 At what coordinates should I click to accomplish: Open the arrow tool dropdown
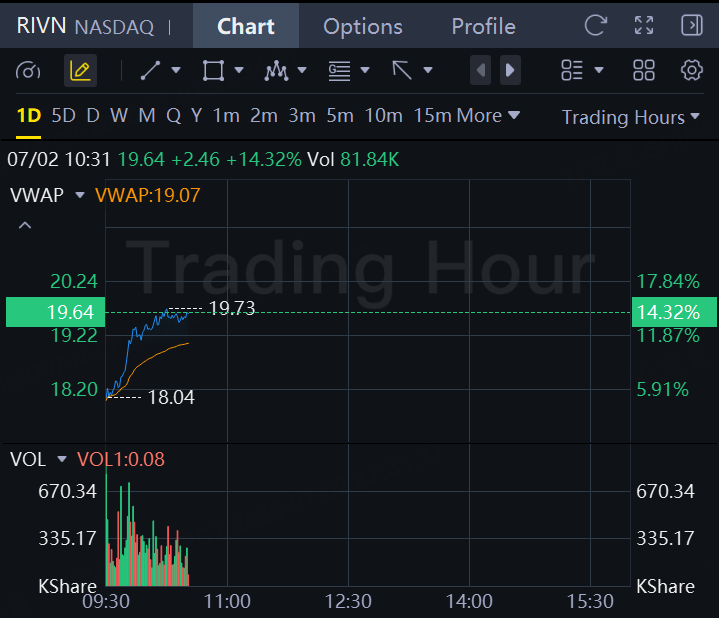tap(428, 70)
